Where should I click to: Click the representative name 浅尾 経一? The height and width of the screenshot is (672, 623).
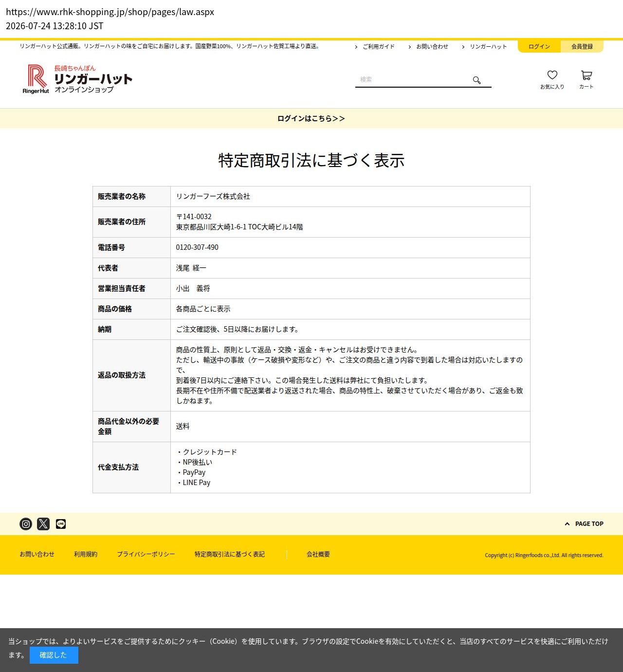[191, 268]
